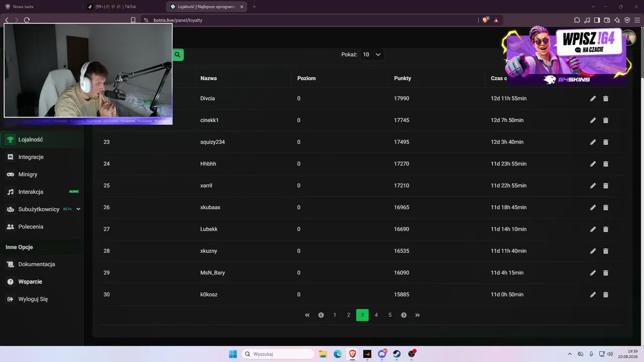Open the Leo AI sparkle icon
Image resolution: width=644 pixels, height=362 pixels.
[x=617, y=20]
